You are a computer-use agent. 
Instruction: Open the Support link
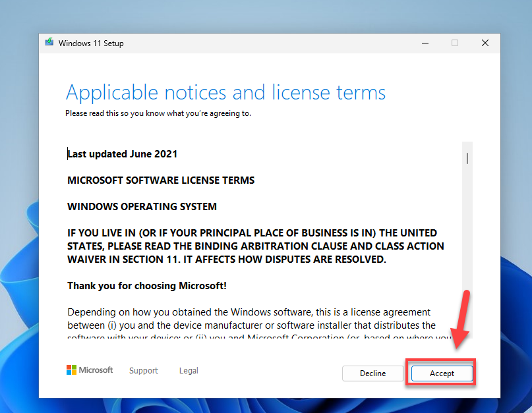click(144, 371)
